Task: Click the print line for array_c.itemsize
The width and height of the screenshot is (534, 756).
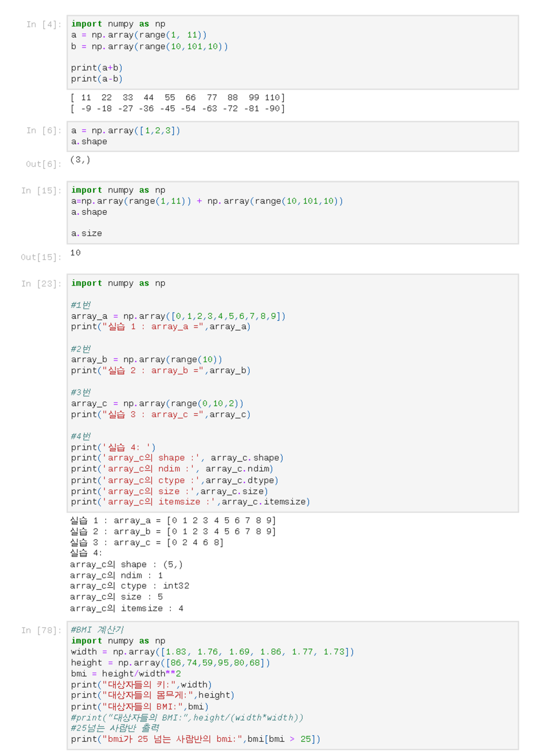Action: [190, 502]
